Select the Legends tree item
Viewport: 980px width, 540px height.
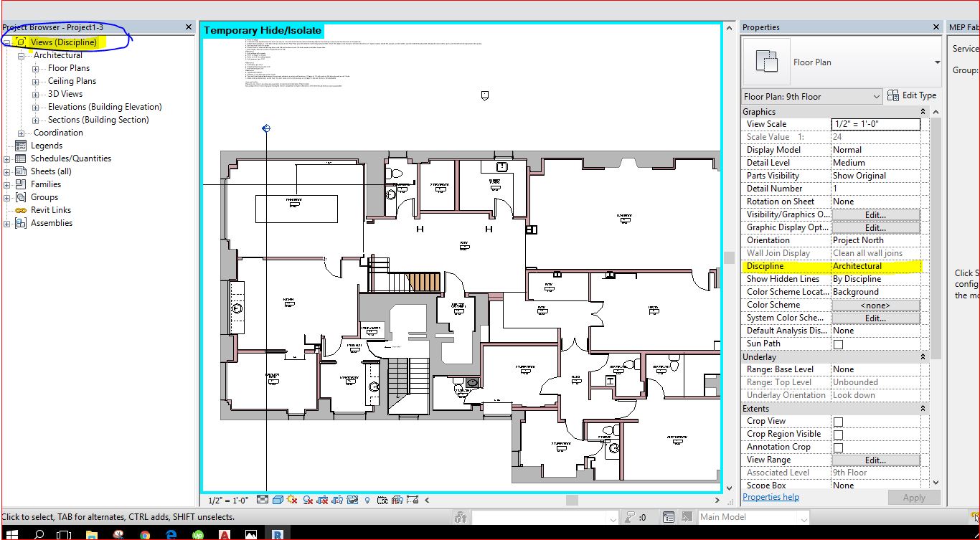(47, 146)
